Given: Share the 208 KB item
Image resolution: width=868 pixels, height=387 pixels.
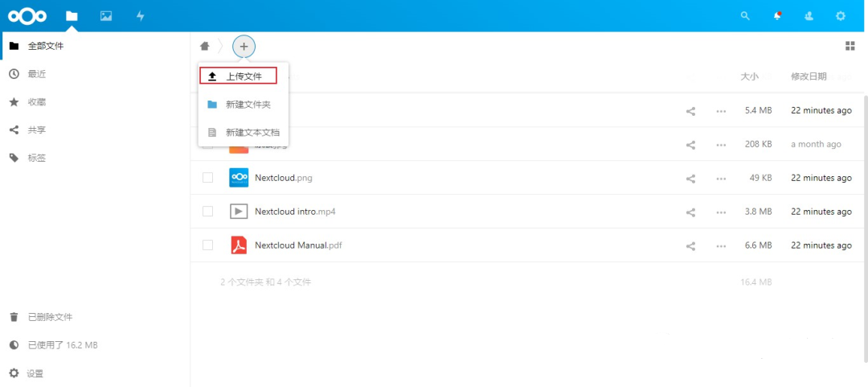Looking at the screenshot, I should [690, 145].
